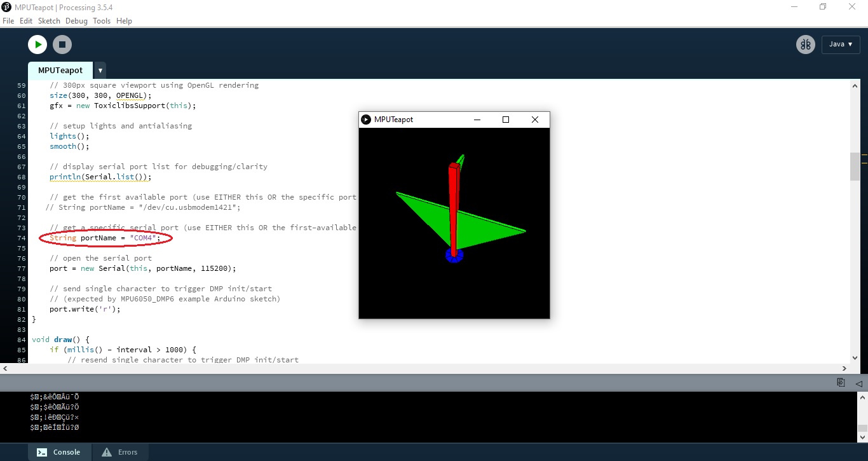Open the tab menu arrow beside MPUTeapot
This screenshot has height=461, width=868.
coord(100,70)
